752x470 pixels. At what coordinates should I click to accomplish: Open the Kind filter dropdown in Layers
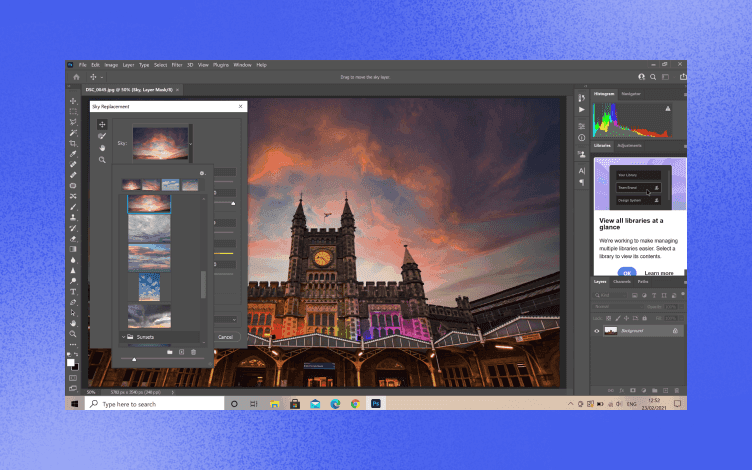[611, 295]
